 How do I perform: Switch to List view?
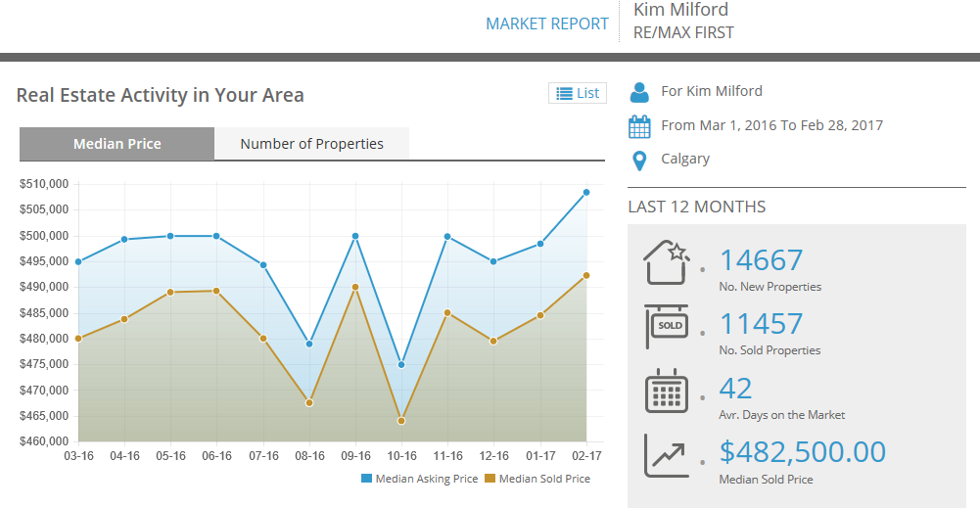578,93
